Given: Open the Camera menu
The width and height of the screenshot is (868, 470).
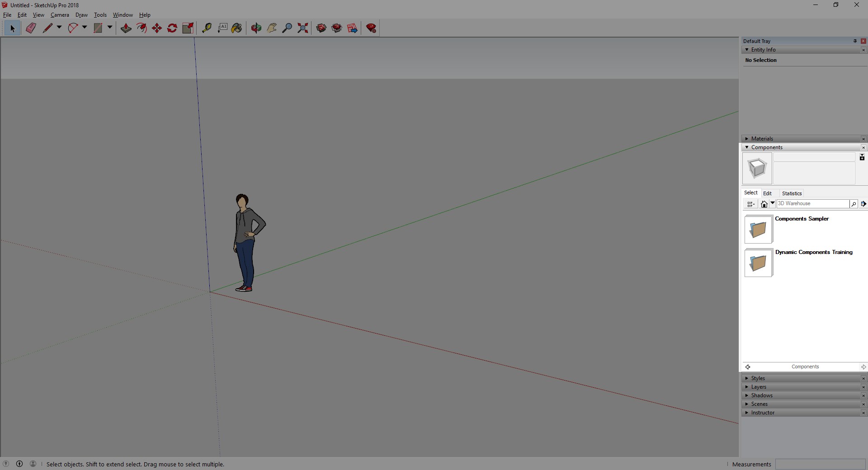Looking at the screenshot, I should point(60,15).
